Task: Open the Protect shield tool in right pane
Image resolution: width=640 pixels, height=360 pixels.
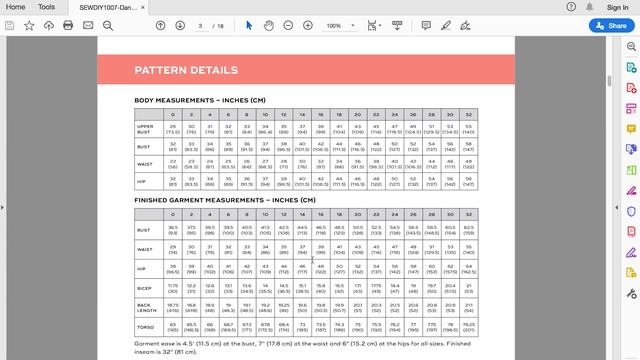Action: 631,211
